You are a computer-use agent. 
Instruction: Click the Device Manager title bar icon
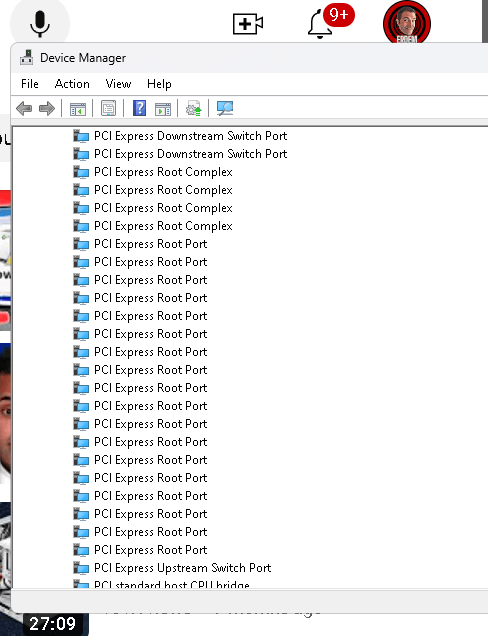(27, 58)
